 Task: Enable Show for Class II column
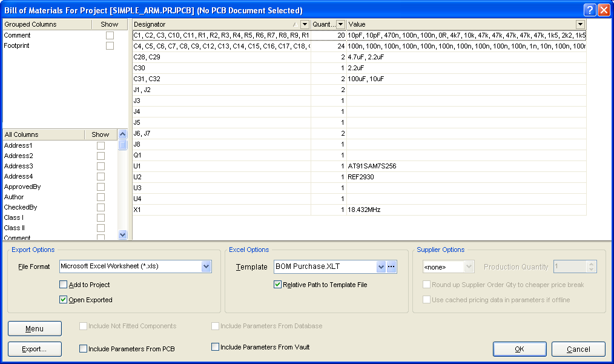(x=101, y=228)
